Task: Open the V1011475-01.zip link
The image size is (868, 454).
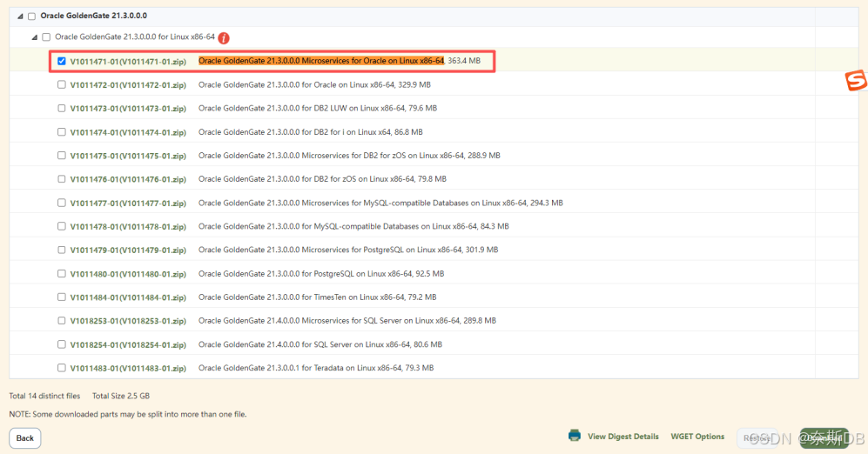Action: click(128, 156)
